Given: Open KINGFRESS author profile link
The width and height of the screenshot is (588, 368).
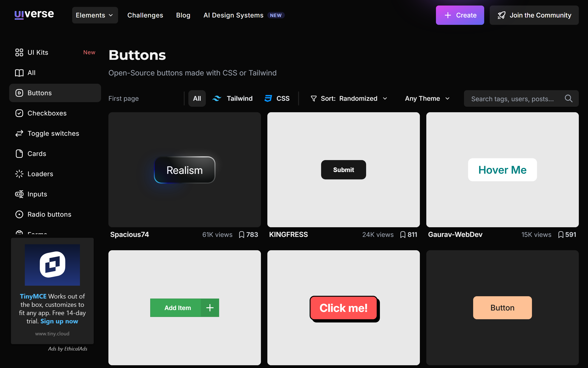Looking at the screenshot, I should (288, 234).
